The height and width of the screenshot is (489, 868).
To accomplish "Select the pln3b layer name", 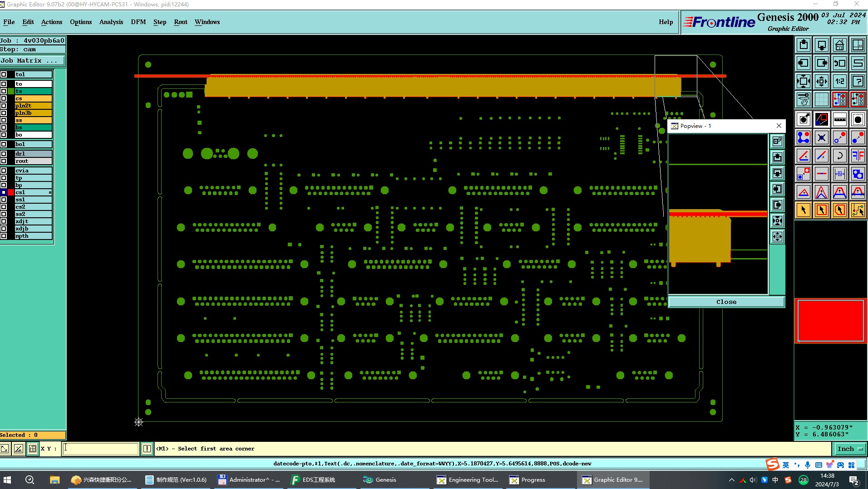I will 33,113.
